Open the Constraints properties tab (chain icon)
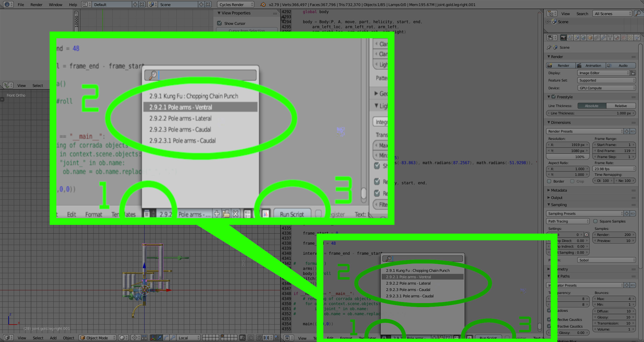This screenshot has height=342, width=644. click(x=597, y=38)
